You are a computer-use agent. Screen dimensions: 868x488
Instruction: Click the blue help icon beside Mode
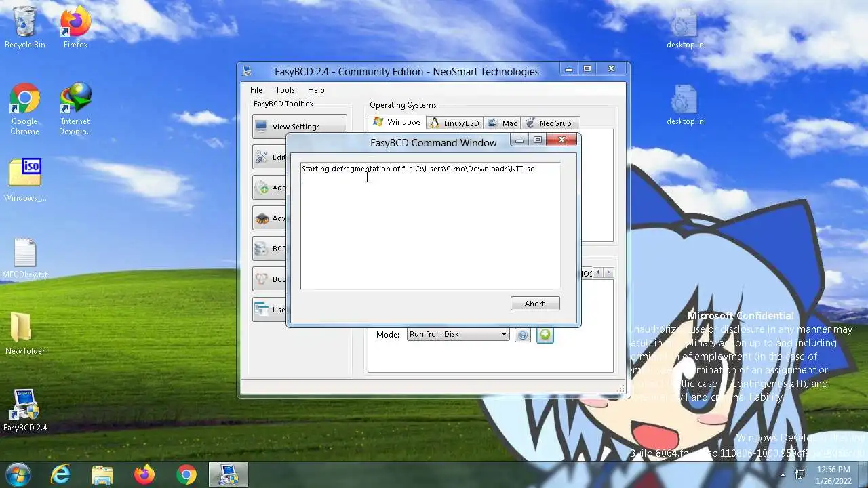[x=522, y=335]
